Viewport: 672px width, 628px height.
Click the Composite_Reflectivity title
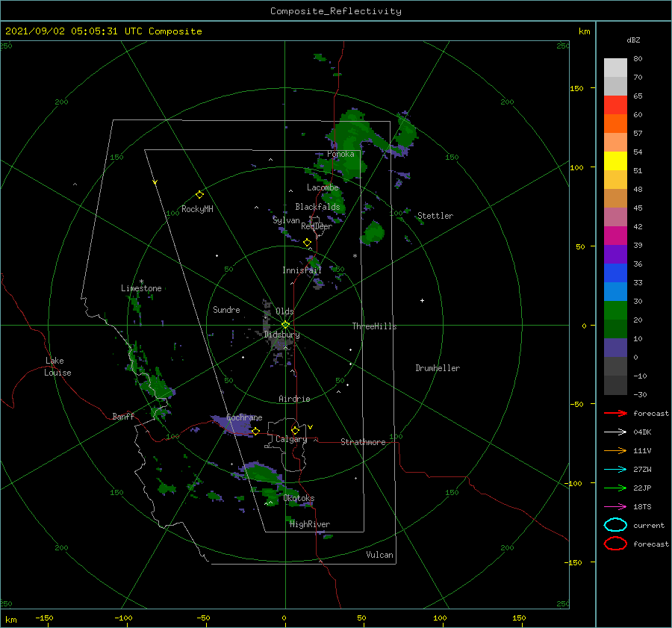point(336,11)
